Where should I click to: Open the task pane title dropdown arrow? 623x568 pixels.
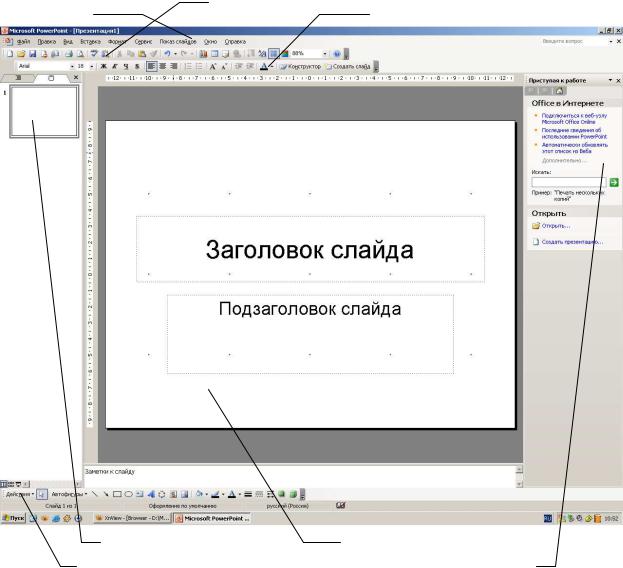(610, 80)
